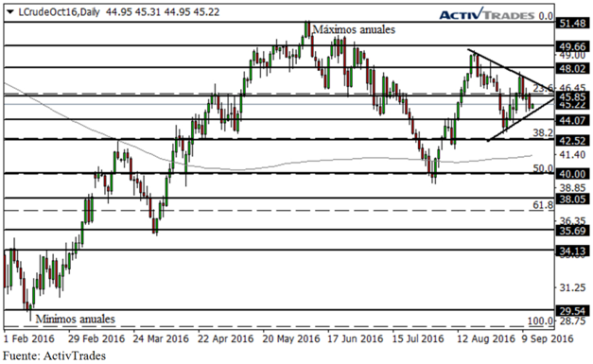
Task: Click the 50.0 Fibonacci level label
Action: [x=543, y=168]
